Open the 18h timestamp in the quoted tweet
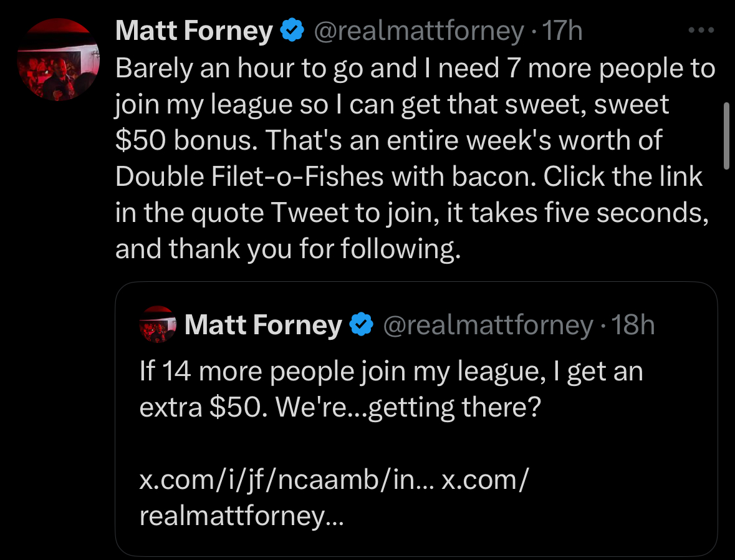 coord(633,324)
